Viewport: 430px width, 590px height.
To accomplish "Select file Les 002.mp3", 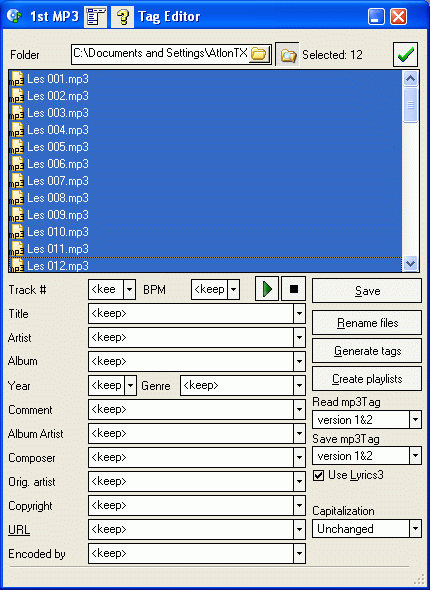I will pyautogui.click(x=205, y=96).
